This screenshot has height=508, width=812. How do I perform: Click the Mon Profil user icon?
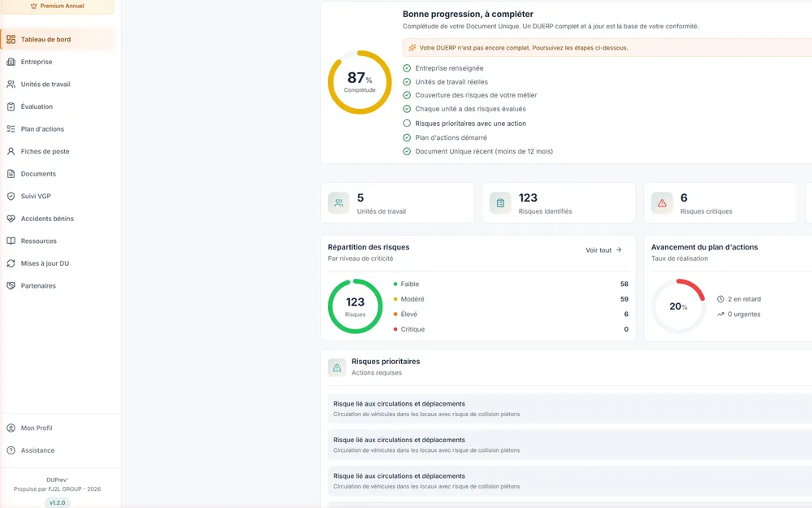pos(11,428)
